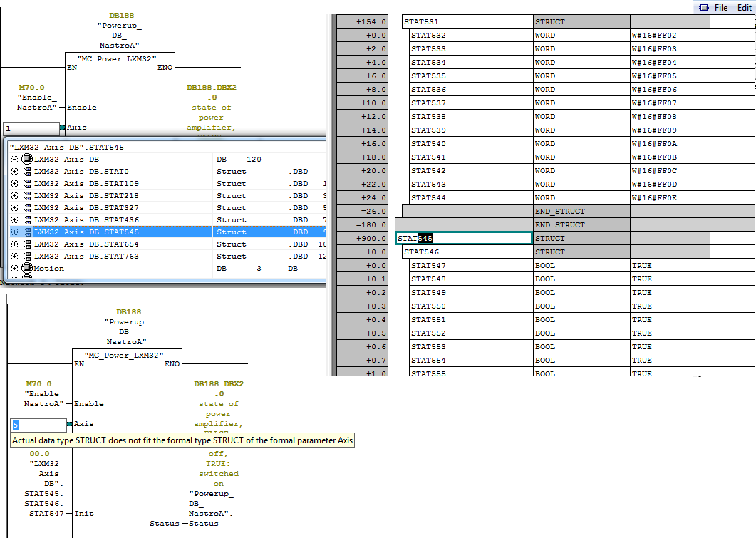The image size is (756, 538).
Task: Expand the LXM32 Axis DB.STAT654 struct
Action: point(14,244)
